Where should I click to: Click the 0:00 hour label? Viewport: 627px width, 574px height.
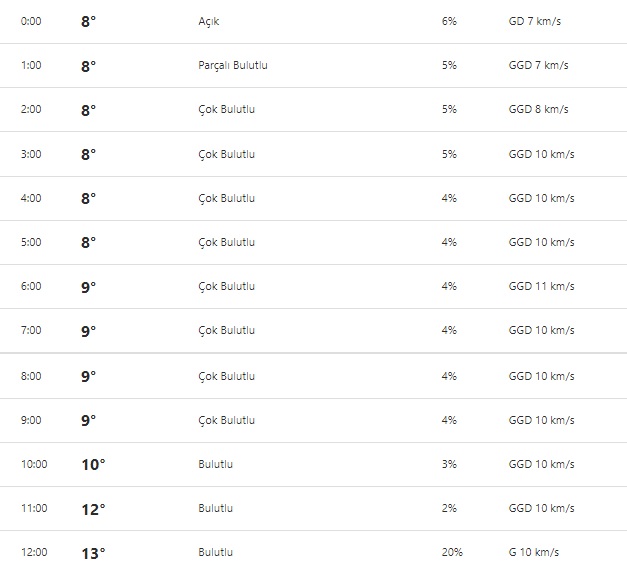(x=31, y=22)
